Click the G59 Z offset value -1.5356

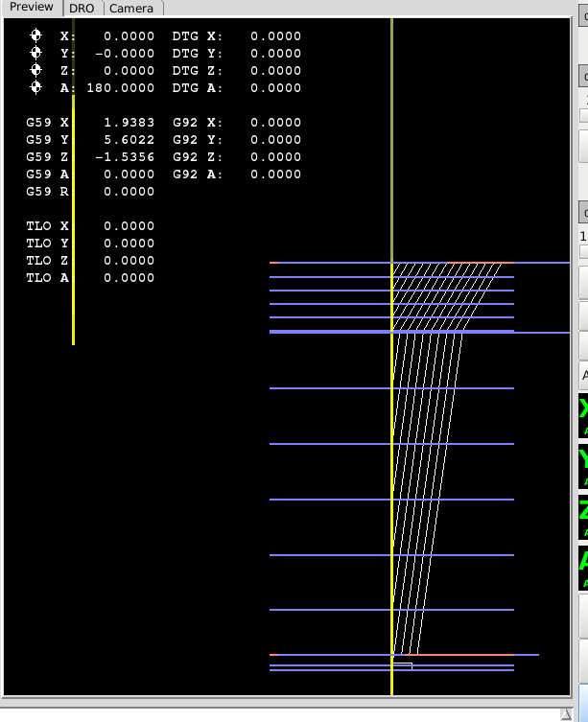[125, 157]
